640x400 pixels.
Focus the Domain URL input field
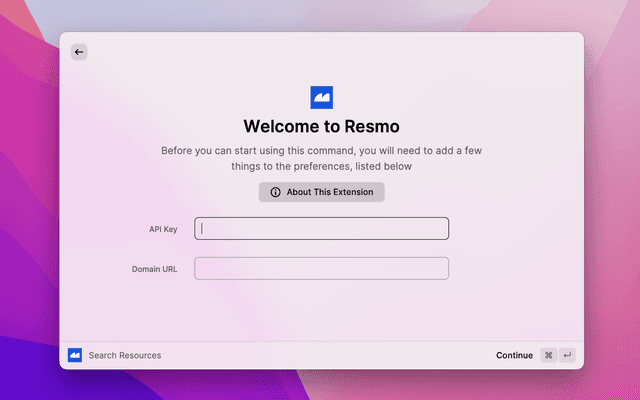coord(322,269)
